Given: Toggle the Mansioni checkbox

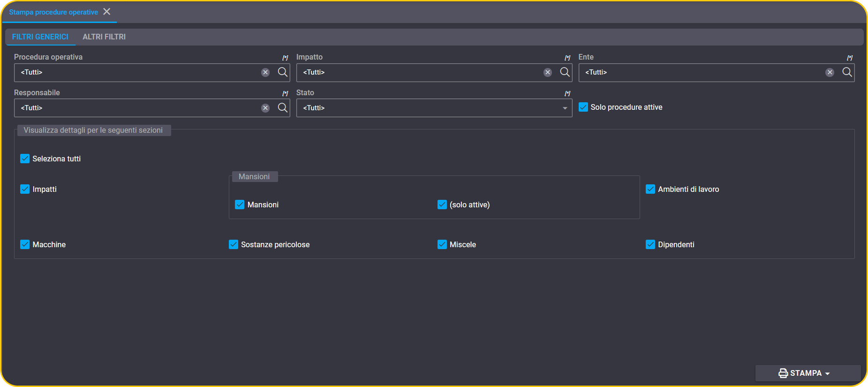Looking at the screenshot, I should pos(240,205).
